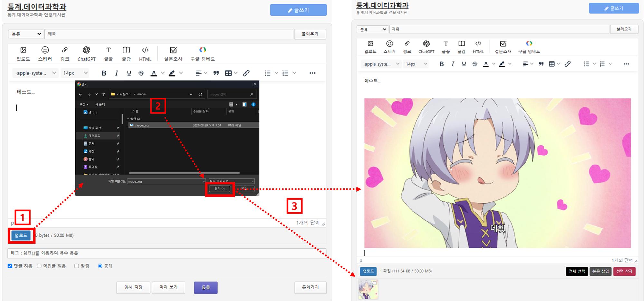Viewport: 644px width, 301px height.
Task: Click 설문조사 in the editor showing the inserted image
Action: [503, 47]
